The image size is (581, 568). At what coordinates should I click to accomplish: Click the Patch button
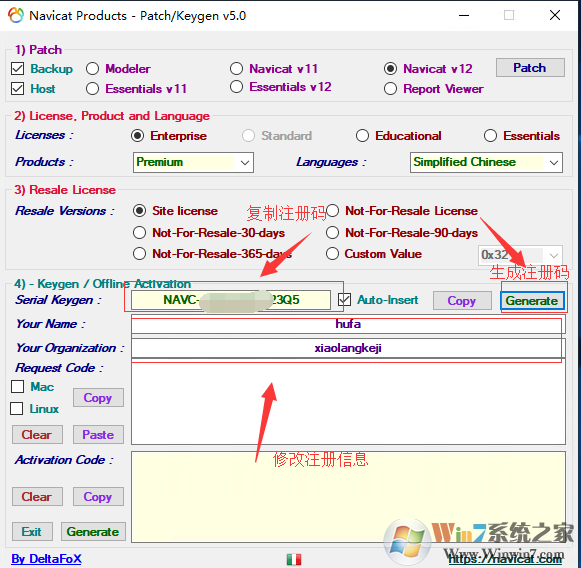[x=530, y=67]
